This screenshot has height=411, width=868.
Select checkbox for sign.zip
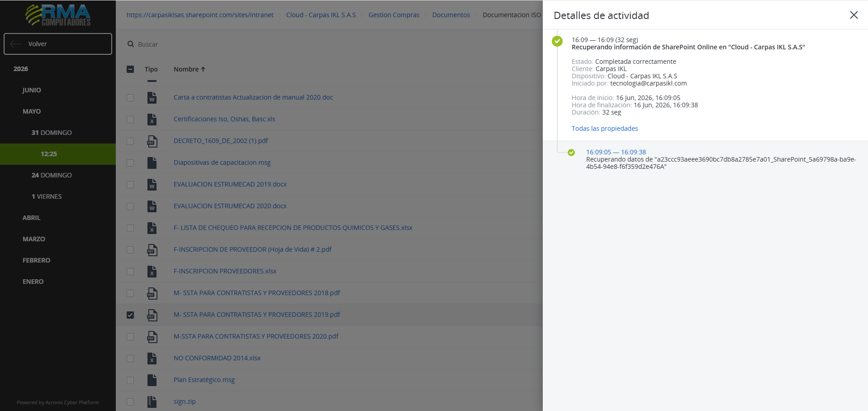(x=130, y=402)
